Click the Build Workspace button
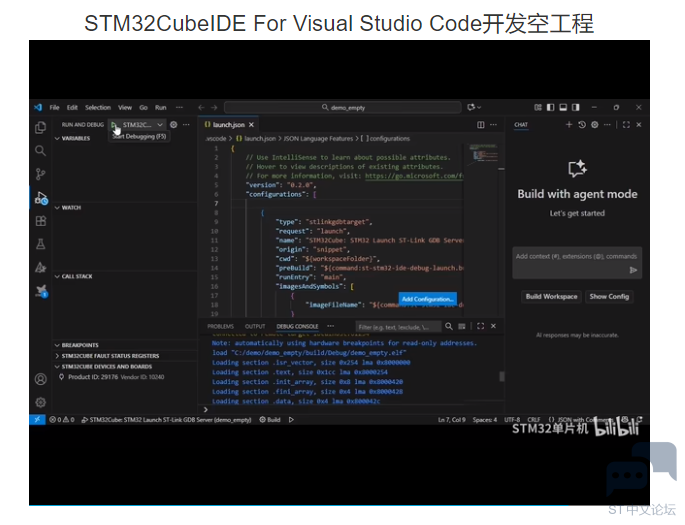The image size is (685, 525). pyautogui.click(x=552, y=297)
